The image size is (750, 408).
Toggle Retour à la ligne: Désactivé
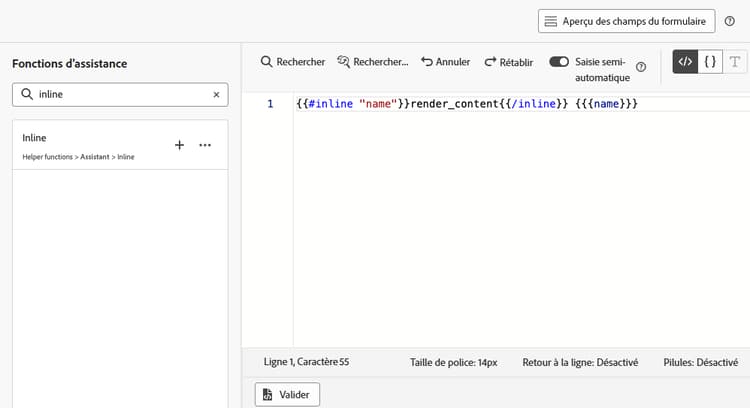(x=580, y=363)
